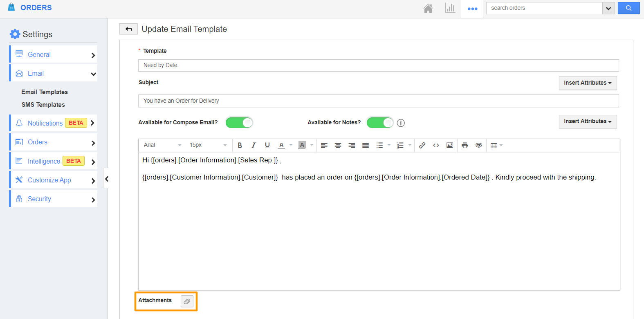
Task: Expand background color dropdown arrow
Action: 312,145
